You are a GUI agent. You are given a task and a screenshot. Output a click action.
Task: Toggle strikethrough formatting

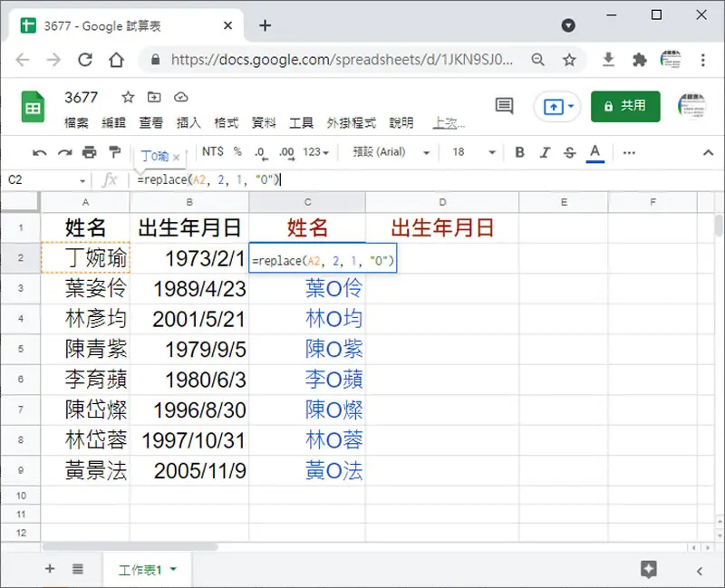(570, 152)
